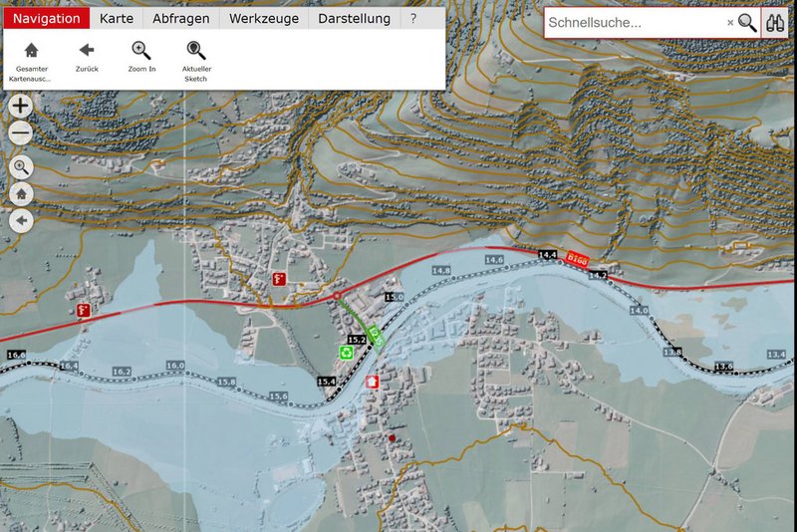Clear the Schnellsuche field with the x

coord(730,22)
